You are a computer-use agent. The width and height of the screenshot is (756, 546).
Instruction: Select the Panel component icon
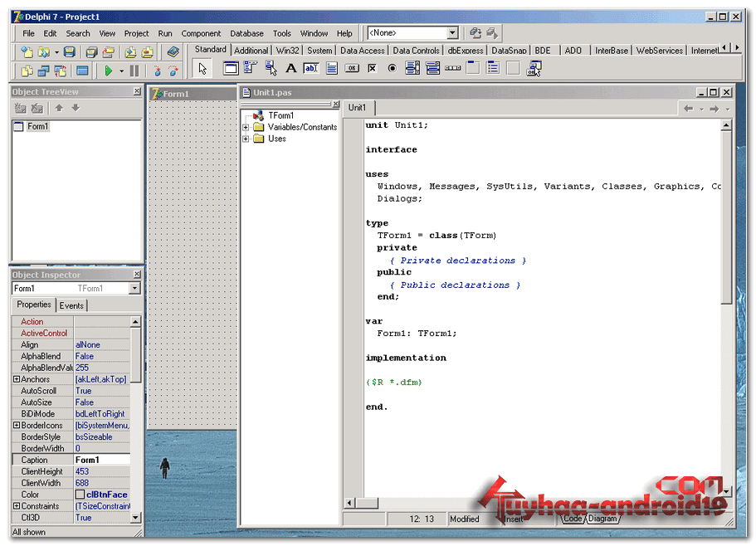pyautogui.click(x=514, y=68)
